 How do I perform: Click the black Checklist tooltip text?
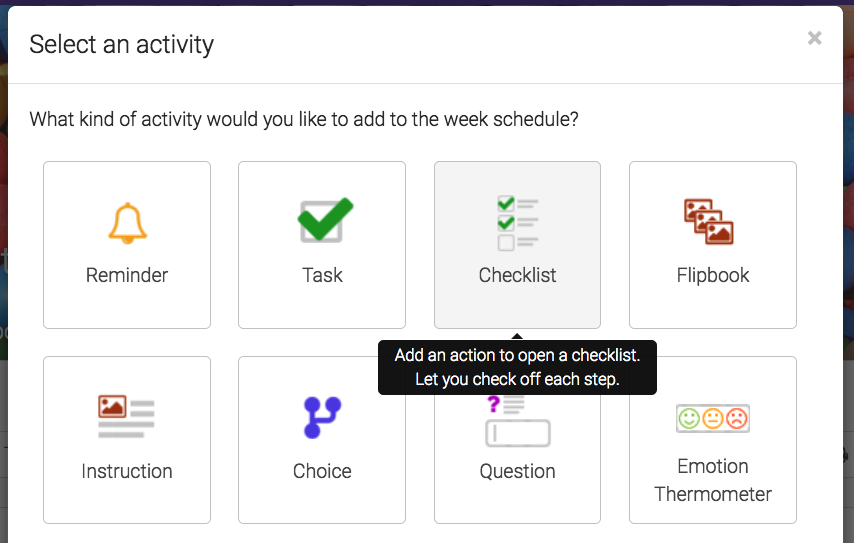pos(517,367)
